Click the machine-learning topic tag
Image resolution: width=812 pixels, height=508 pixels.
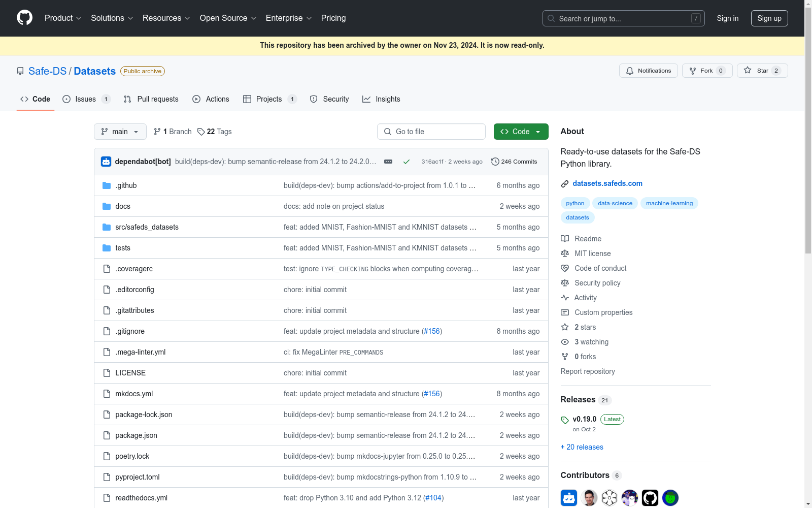point(669,203)
